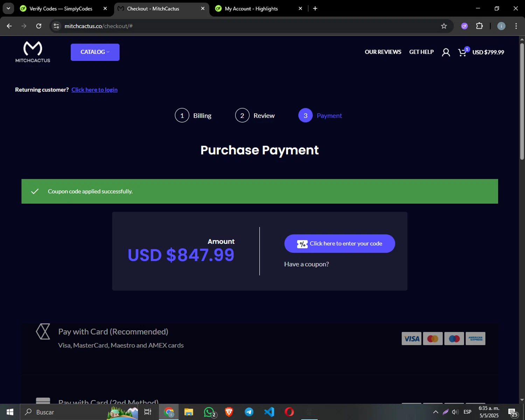Open the GET HELP page
525x420 pixels.
421,52
